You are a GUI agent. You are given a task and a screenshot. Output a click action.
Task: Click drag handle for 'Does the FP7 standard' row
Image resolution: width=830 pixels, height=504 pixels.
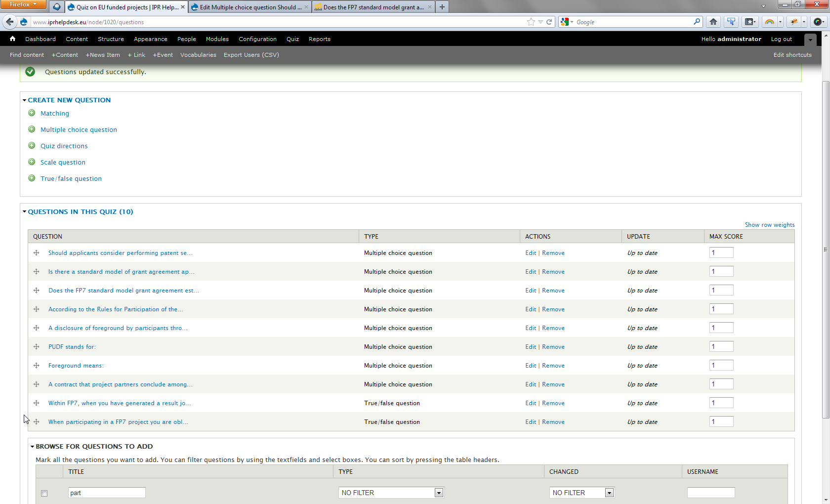(36, 291)
